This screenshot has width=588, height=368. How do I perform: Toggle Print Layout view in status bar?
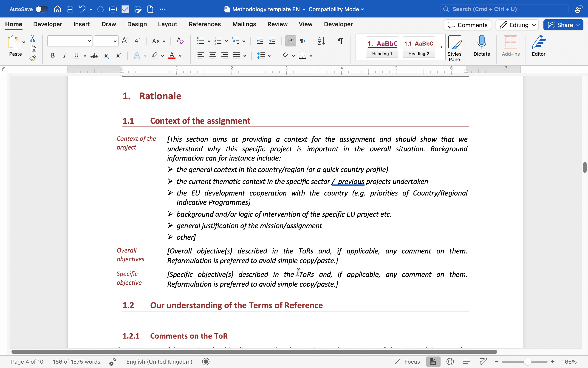433,362
